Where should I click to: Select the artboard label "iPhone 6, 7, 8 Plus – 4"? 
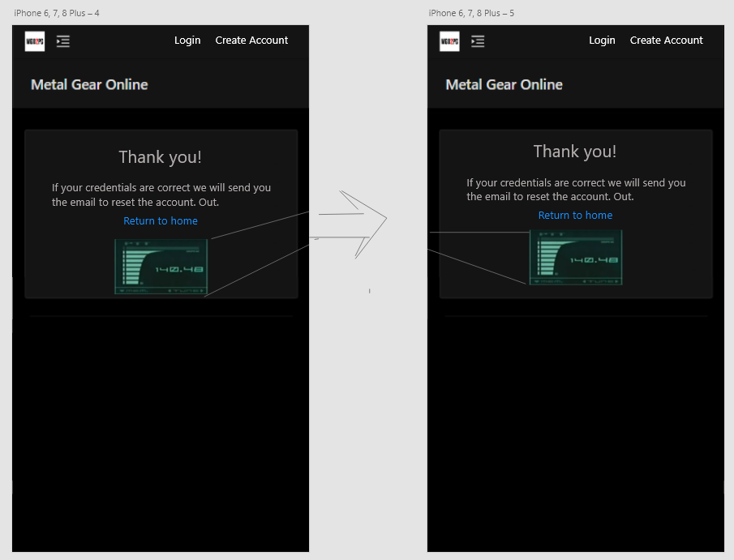click(57, 14)
